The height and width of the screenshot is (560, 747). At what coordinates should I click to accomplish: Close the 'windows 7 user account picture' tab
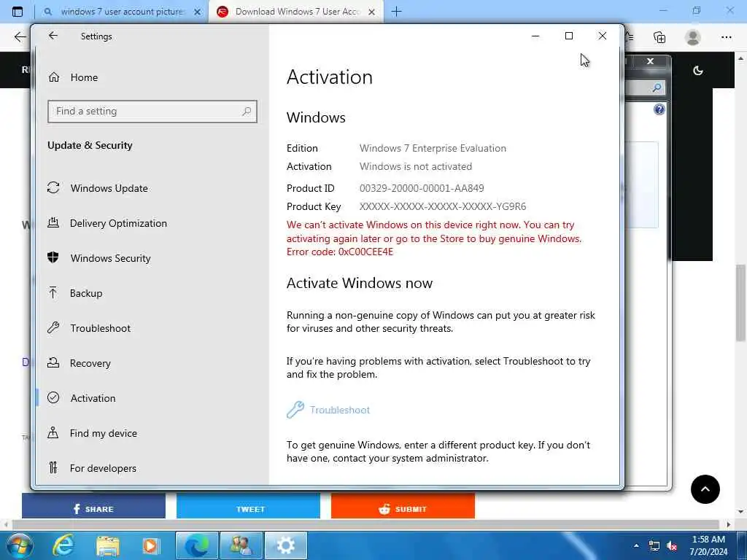coord(197,12)
